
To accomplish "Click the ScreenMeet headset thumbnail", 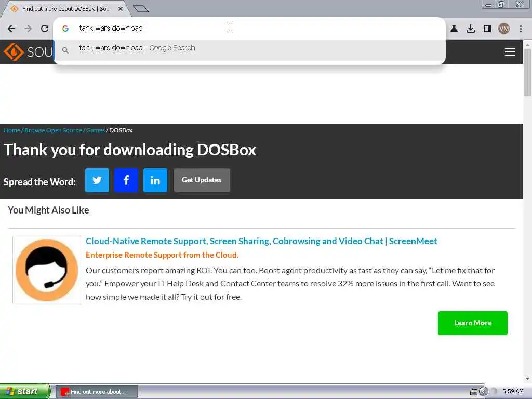I will [47, 270].
